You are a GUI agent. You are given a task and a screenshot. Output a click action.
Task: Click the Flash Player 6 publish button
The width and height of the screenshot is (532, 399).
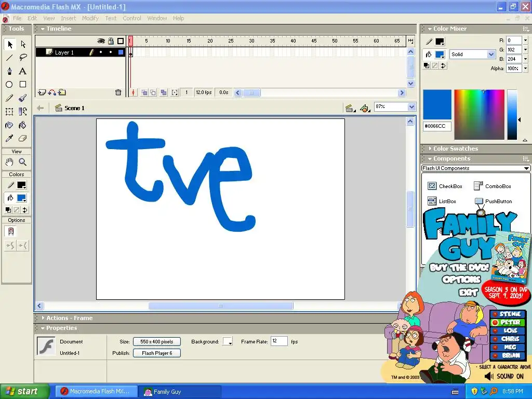point(157,353)
